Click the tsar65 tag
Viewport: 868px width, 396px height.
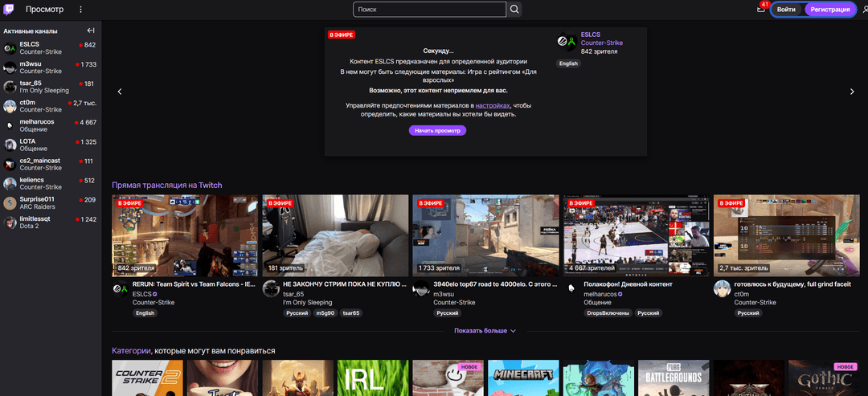tap(351, 313)
